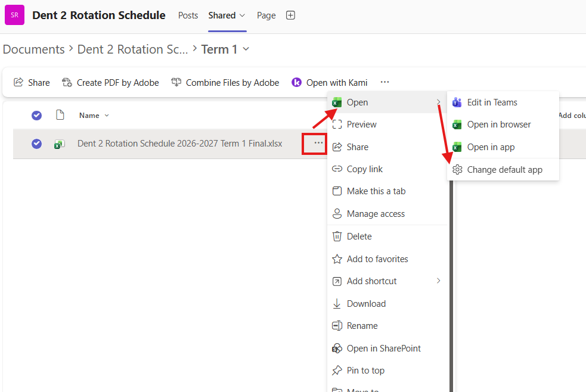This screenshot has height=392, width=586.
Task: Sort by the Name column header
Action: click(x=94, y=116)
